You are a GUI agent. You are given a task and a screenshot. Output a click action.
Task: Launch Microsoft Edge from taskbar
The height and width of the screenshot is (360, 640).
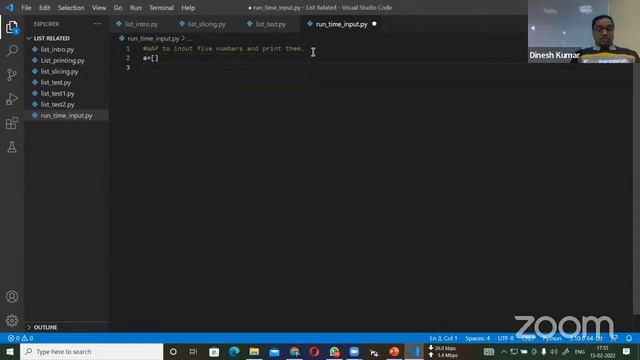(234, 351)
